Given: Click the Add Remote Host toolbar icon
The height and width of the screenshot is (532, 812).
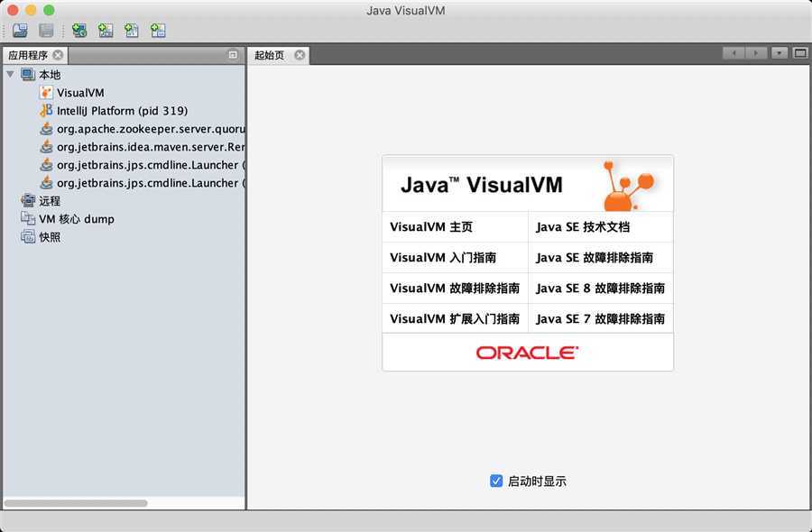Looking at the screenshot, I should point(79,31).
